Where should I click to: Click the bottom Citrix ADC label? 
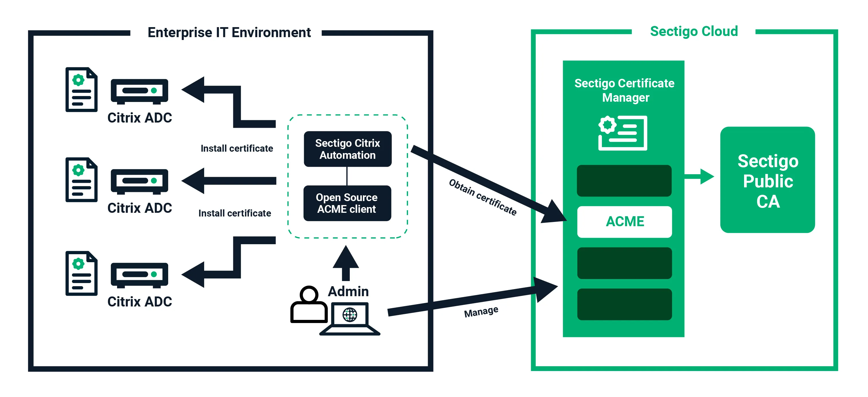click(x=140, y=302)
